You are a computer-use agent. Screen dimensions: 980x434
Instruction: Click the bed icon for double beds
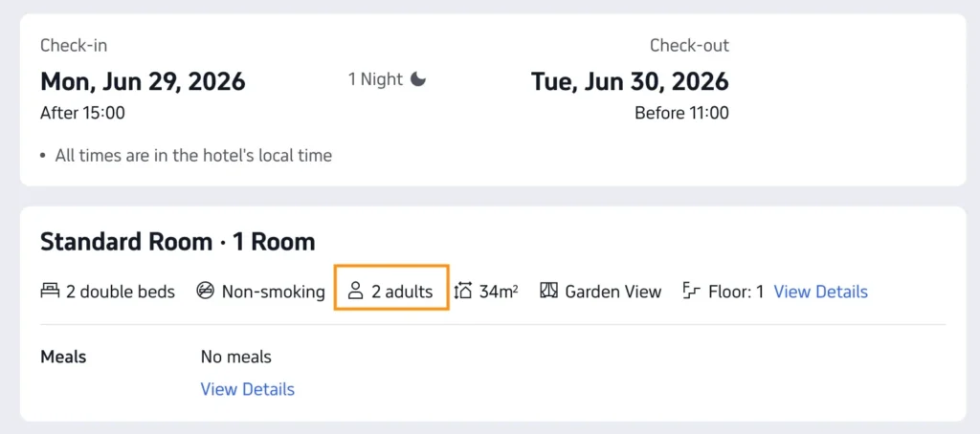50,291
